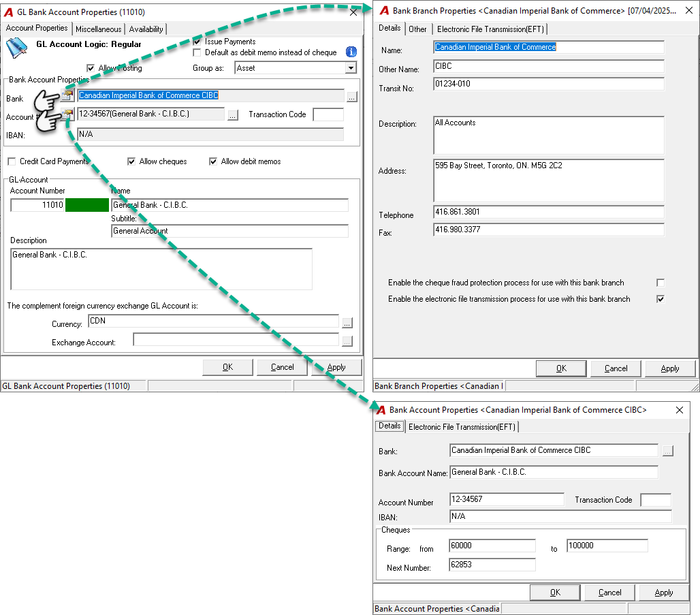Switch to the Miscellaneous tab
700x615 pixels.
tap(98, 29)
